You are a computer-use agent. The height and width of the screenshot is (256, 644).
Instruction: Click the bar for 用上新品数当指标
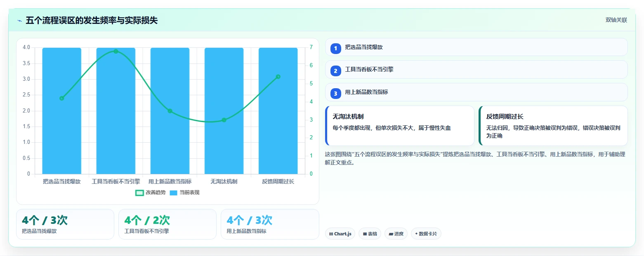(170, 111)
